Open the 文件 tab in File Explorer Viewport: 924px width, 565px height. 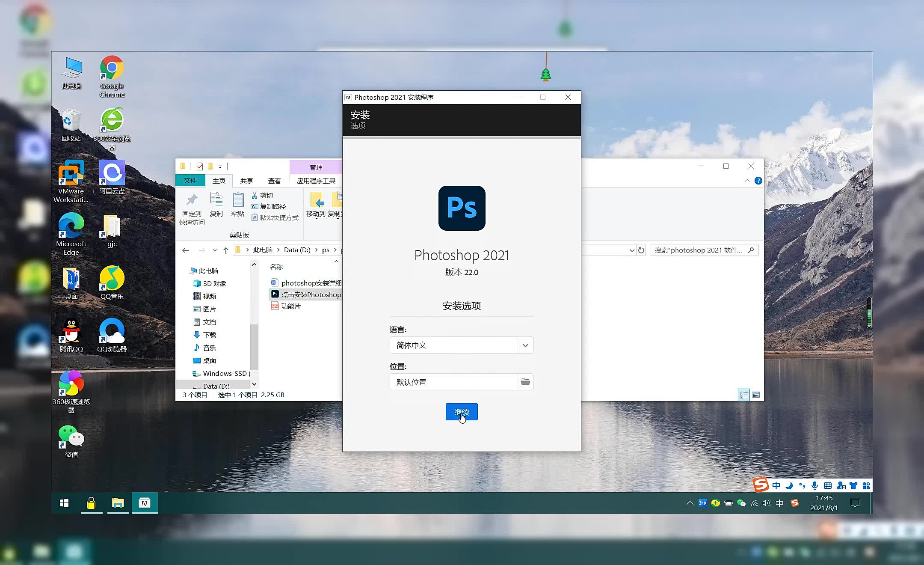(x=190, y=181)
